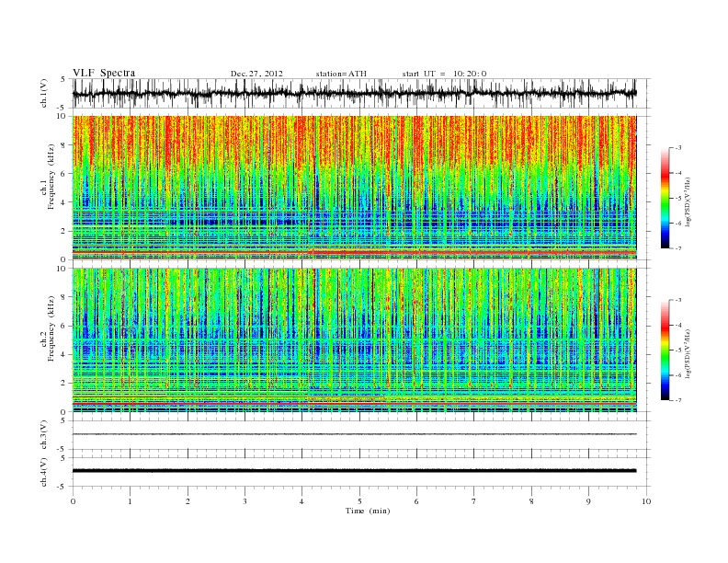Screen dimensions: 728x563
Task: Click the "ch.1(V)" axis label at top
Action: [44, 93]
